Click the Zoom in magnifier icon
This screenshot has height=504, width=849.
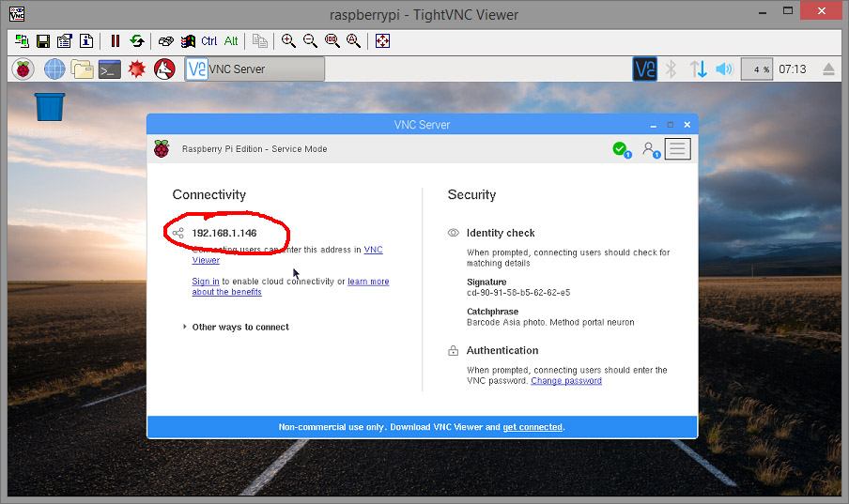coord(288,41)
